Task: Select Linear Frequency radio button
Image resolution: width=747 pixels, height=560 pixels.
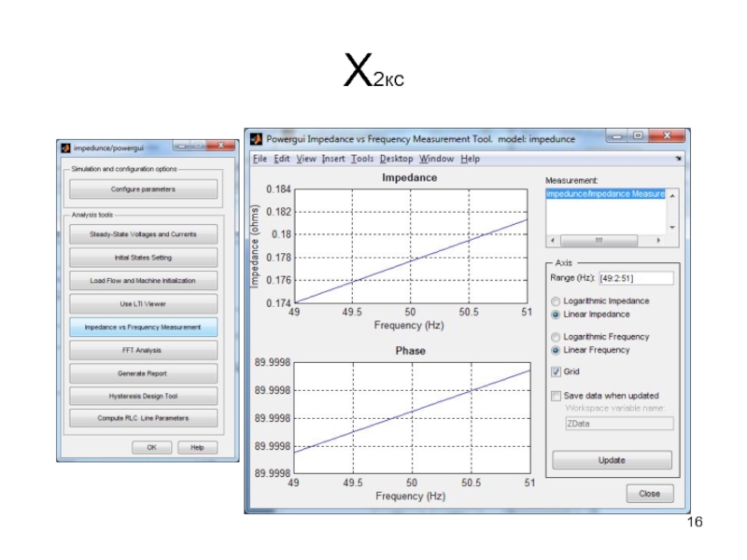Action: tap(556, 350)
